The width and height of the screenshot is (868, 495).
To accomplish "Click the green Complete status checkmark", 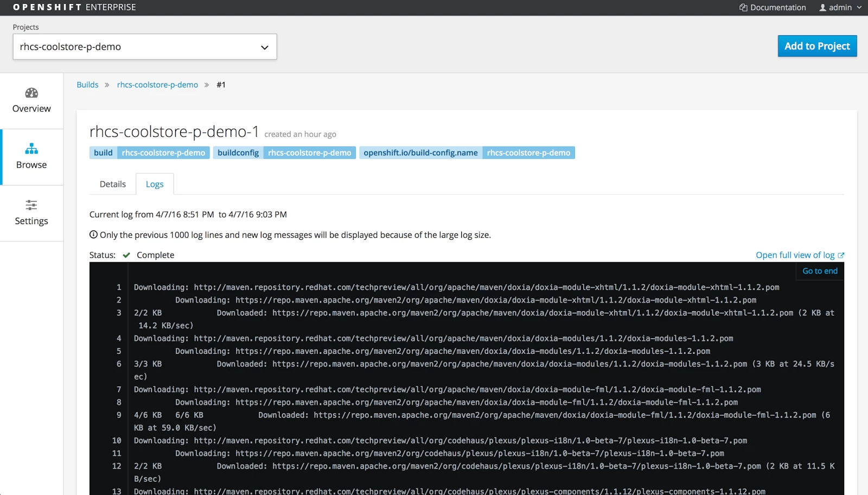I will [x=126, y=255].
